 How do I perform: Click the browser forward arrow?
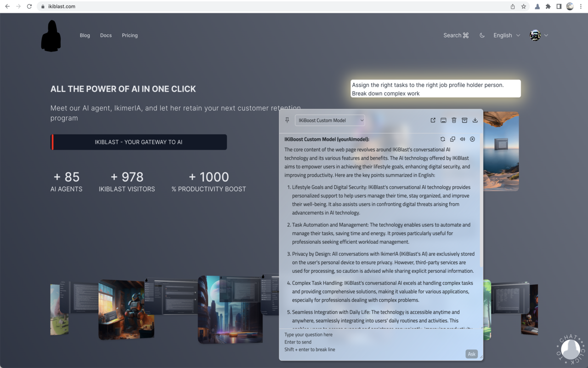point(18,6)
